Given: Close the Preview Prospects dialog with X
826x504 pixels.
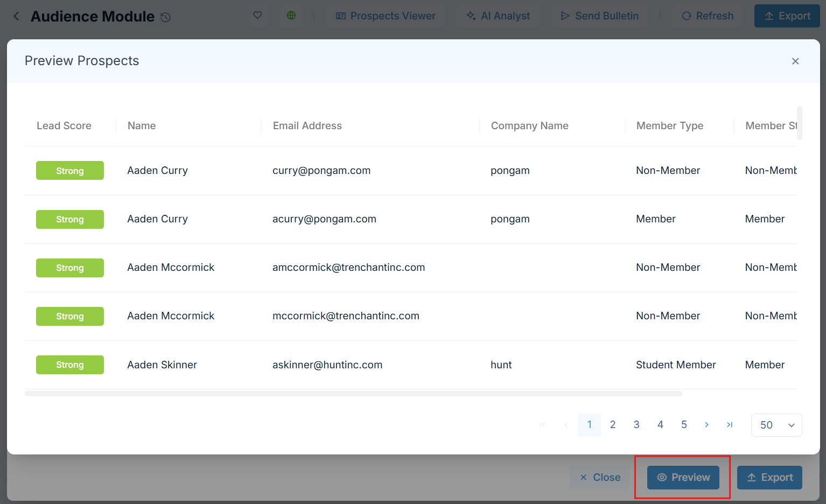Looking at the screenshot, I should 795,61.
